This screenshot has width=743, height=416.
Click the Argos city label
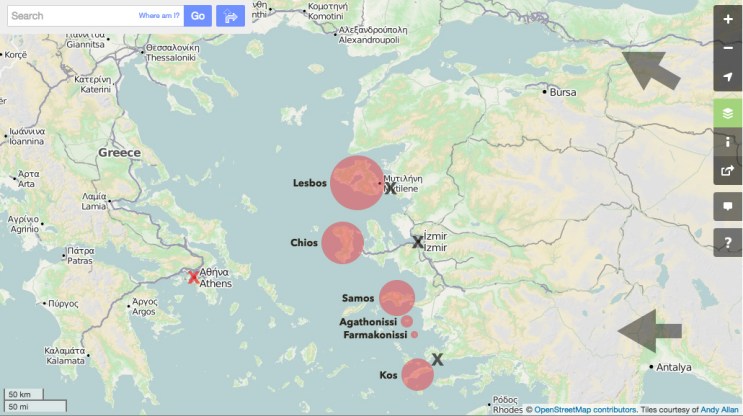coord(144,307)
